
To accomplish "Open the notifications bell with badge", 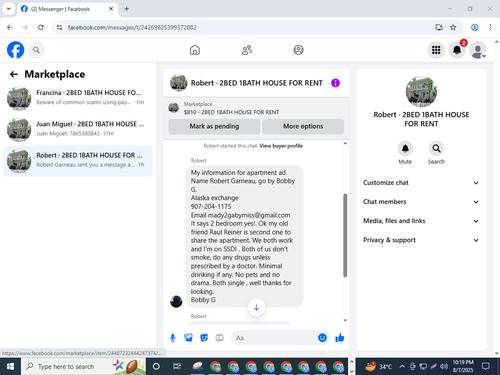I will pyautogui.click(x=457, y=50).
